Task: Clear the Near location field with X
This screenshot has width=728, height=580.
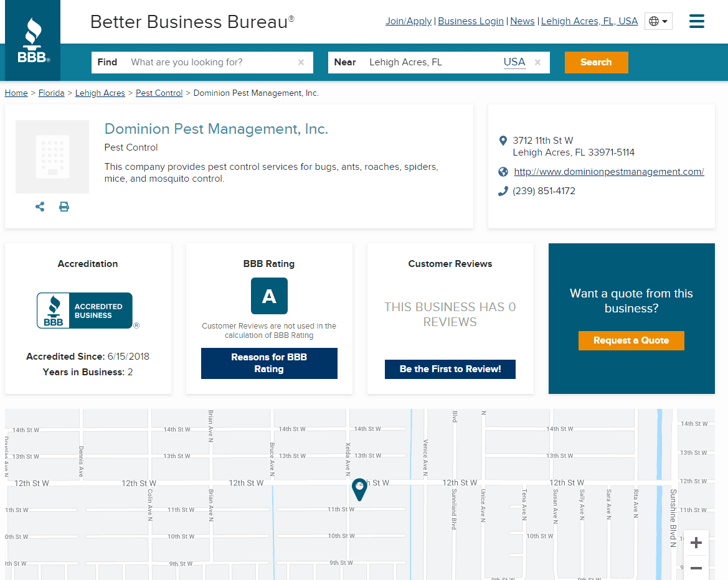Action: (x=537, y=62)
